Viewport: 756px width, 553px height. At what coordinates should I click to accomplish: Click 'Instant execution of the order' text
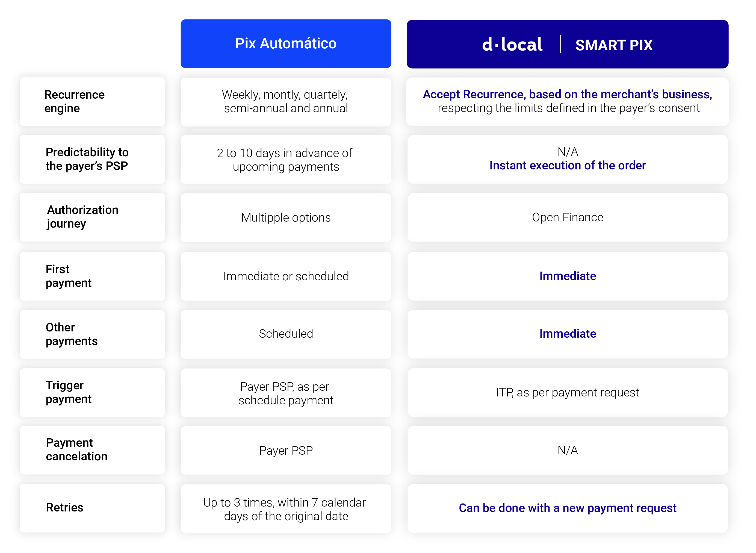point(568,166)
